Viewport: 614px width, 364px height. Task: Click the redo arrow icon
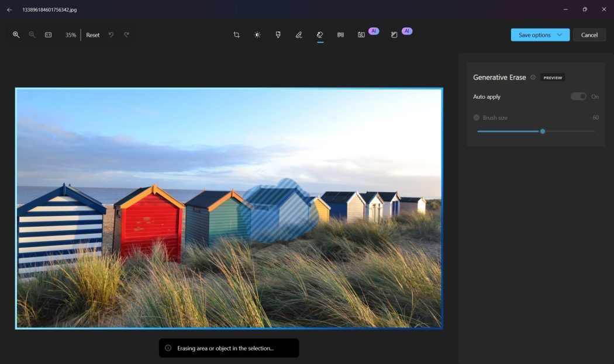pyautogui.click(x=126, y=35)
